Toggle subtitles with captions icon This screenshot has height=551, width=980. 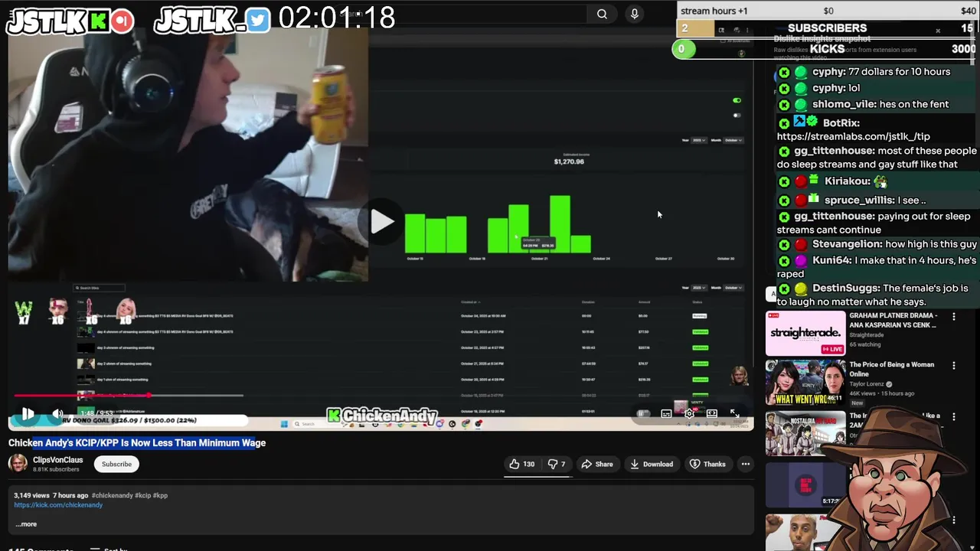coord(666,413)
